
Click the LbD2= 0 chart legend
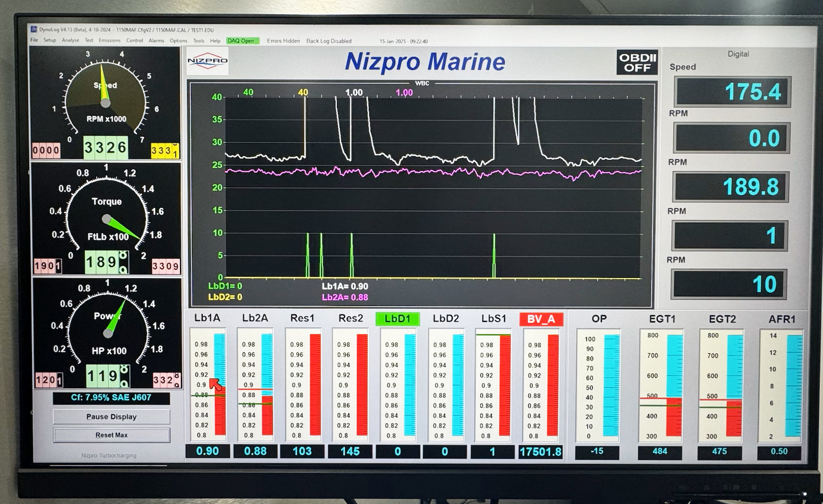point(225,297)
